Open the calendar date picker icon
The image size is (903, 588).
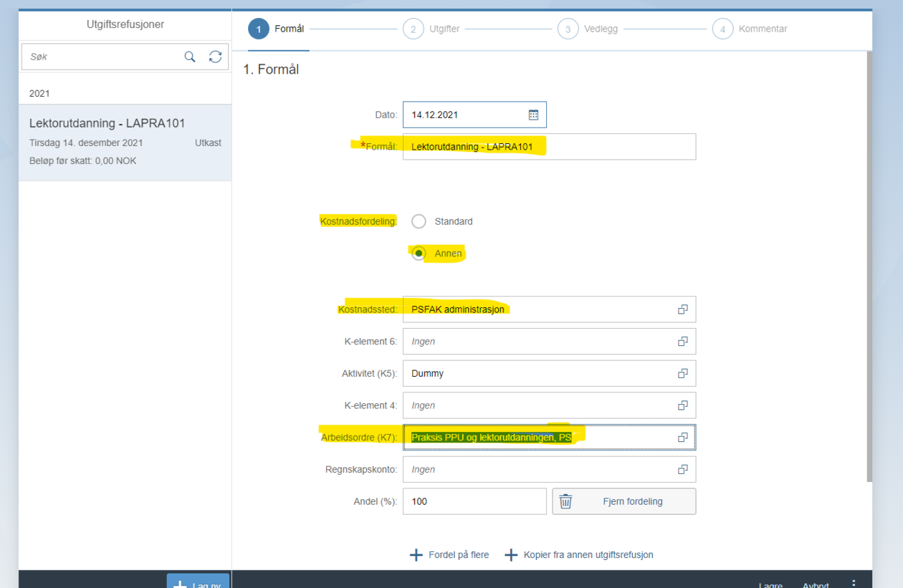coord(533,115)
